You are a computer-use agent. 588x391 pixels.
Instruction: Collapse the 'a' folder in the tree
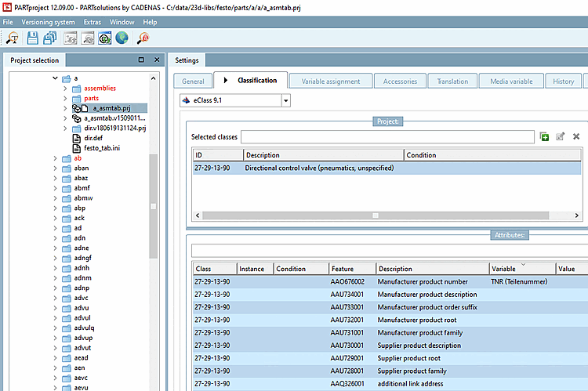pos(56,78)
